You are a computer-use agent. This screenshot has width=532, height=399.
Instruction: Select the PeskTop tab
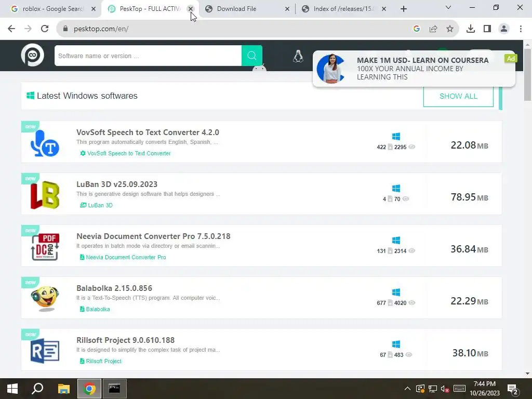coord(149,9)
